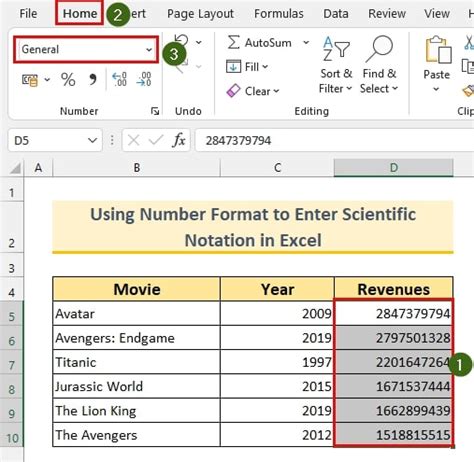The image size is (474, 462).
Task: Switch to the Data tab
Action: (336, 14)
